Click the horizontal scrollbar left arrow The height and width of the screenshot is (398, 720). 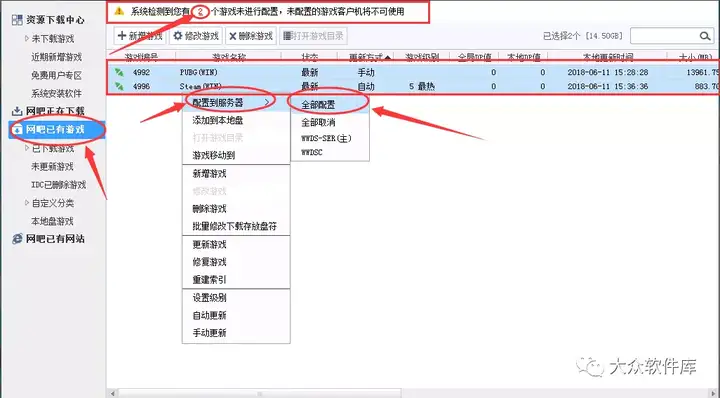(112, 393)
